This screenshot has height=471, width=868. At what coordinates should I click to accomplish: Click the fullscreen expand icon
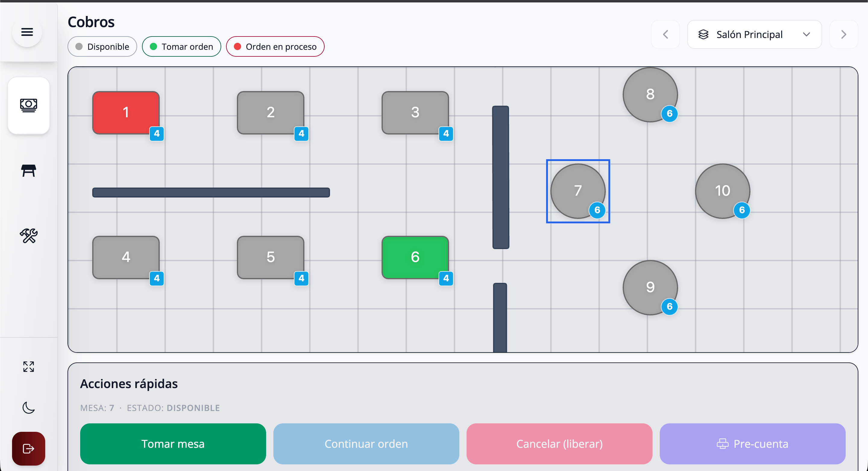[29, 366]
